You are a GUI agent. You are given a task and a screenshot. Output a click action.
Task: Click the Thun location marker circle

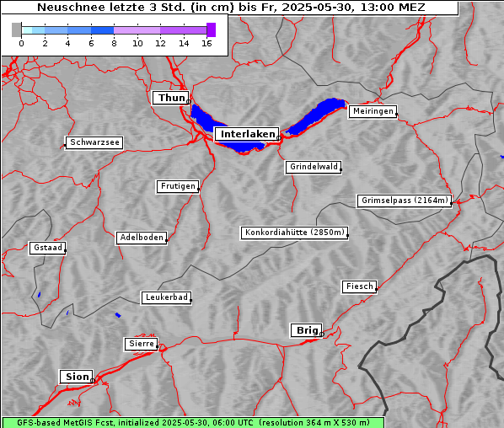[x=189, y=102]
